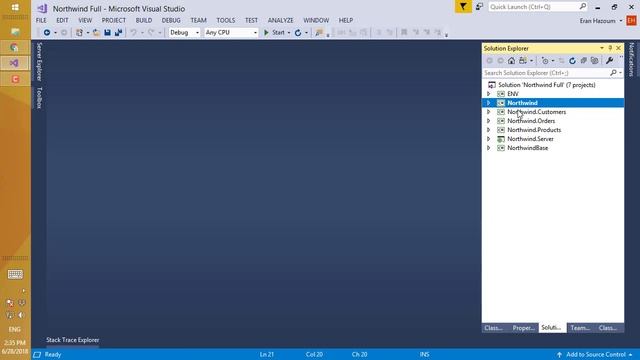This screenshot has height=360, width=640.
Task: Switch to the Team Explorer bottom tab
Action: (x=580, y=328)
